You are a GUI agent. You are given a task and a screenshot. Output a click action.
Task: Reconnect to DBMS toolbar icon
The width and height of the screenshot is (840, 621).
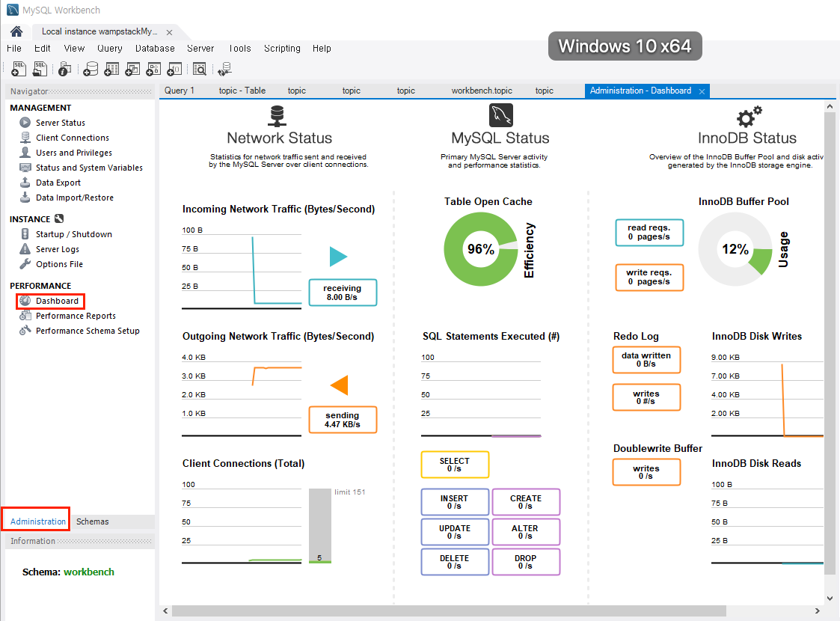[224, 69]
